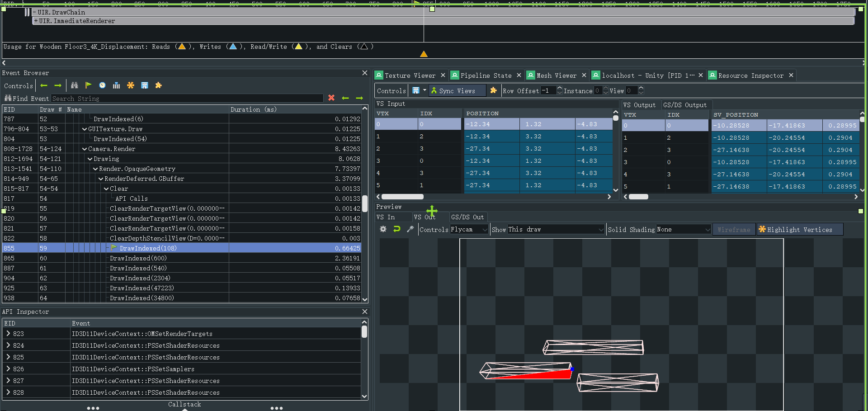Open the Pipeline State tab
Screen dimensions: 868x411
(486, 76)
